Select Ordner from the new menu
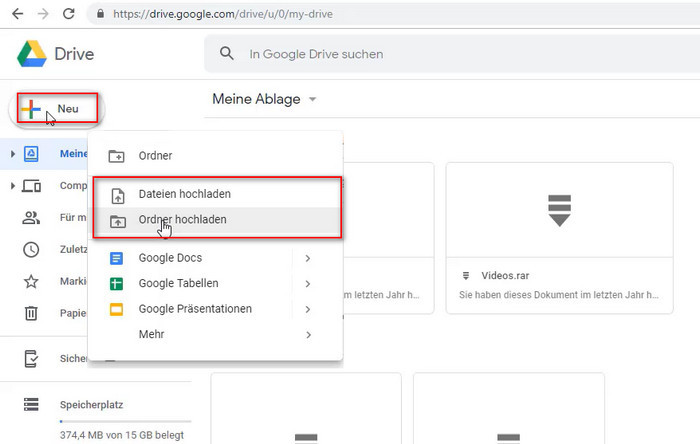 [215, 156]
